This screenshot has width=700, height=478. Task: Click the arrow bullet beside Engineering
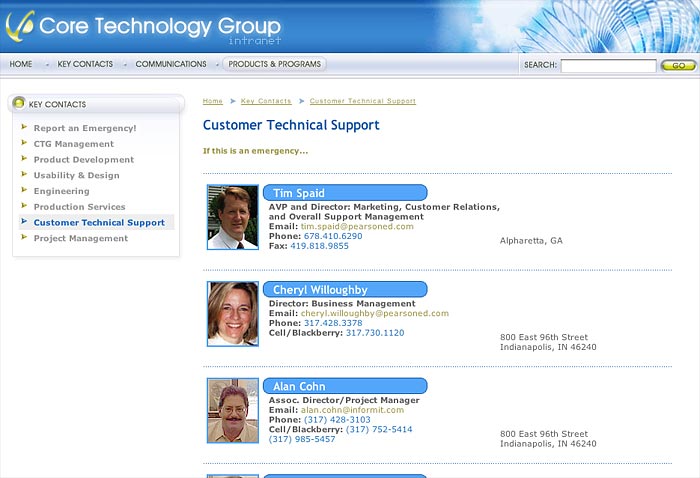(24, 190)
